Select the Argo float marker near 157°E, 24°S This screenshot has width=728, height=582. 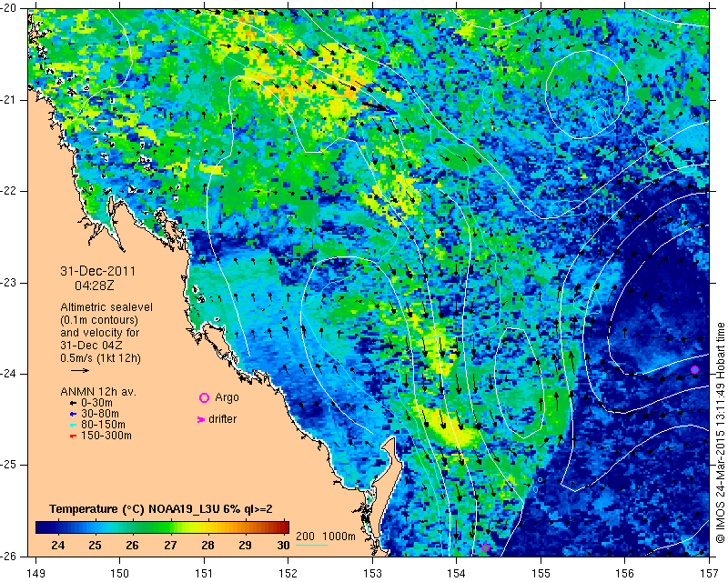pyautogui.click(x=694, y=370)
